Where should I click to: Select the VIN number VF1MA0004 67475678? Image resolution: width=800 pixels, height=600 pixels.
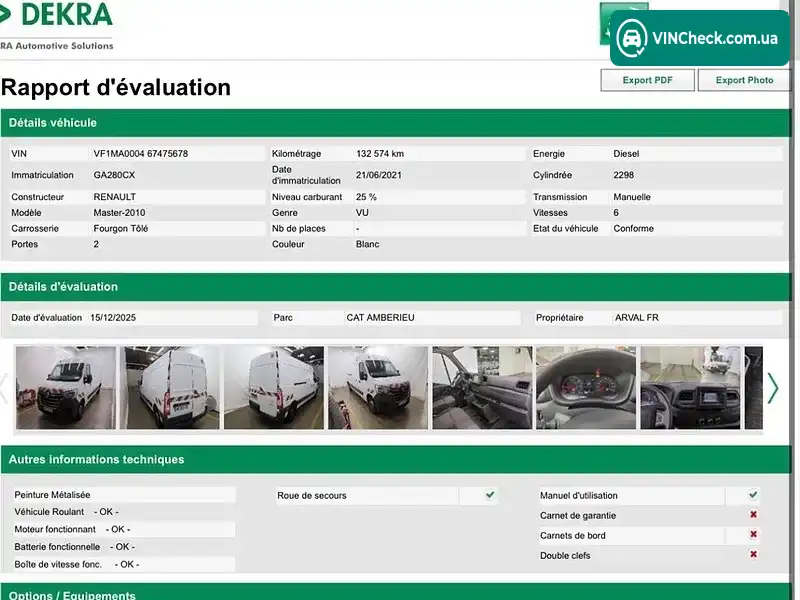141,154
